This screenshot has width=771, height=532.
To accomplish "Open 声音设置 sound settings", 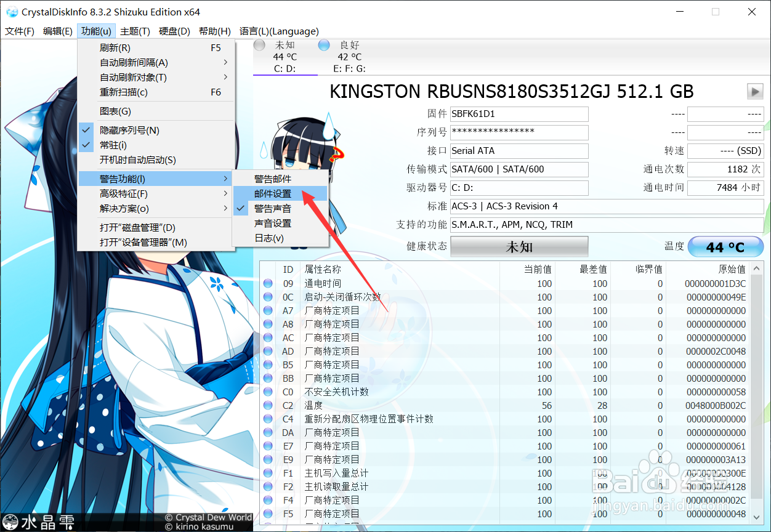I will tap(280, 224).
